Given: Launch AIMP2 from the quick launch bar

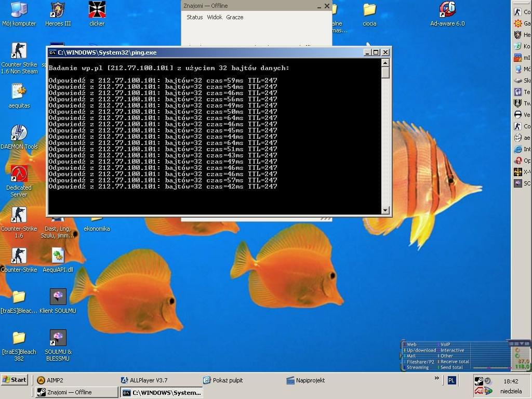Looking at the screenshot, I should (50, 380).
